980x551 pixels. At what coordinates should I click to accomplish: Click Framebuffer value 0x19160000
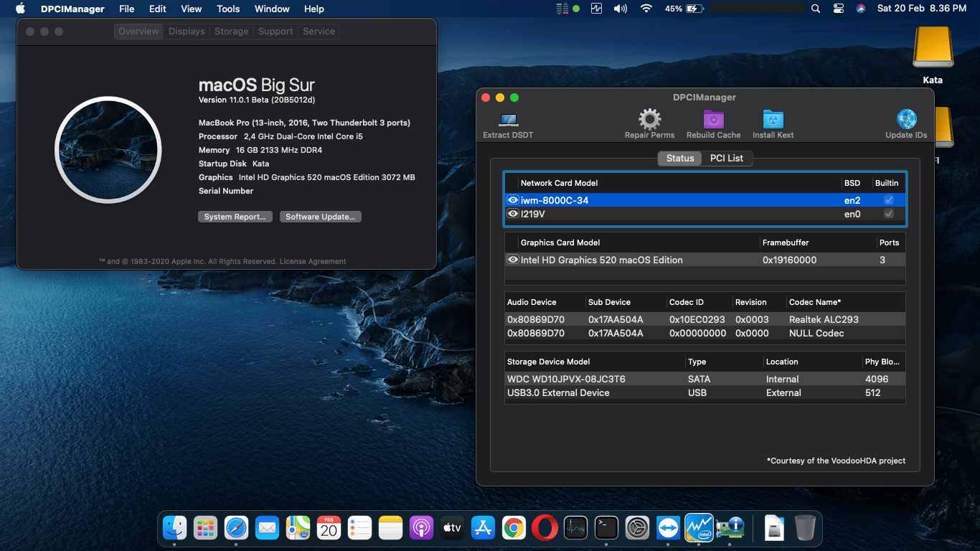789,260
